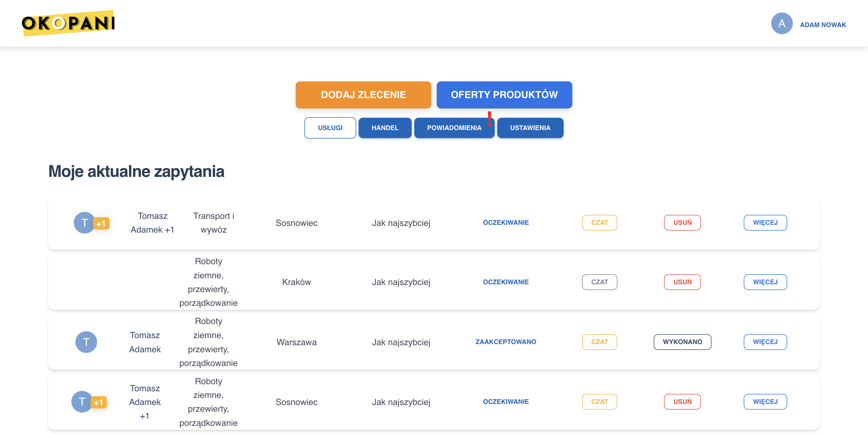
Task: Click 'Tomasz Adamek' in the Warszawa row
Action: (145, 342)
